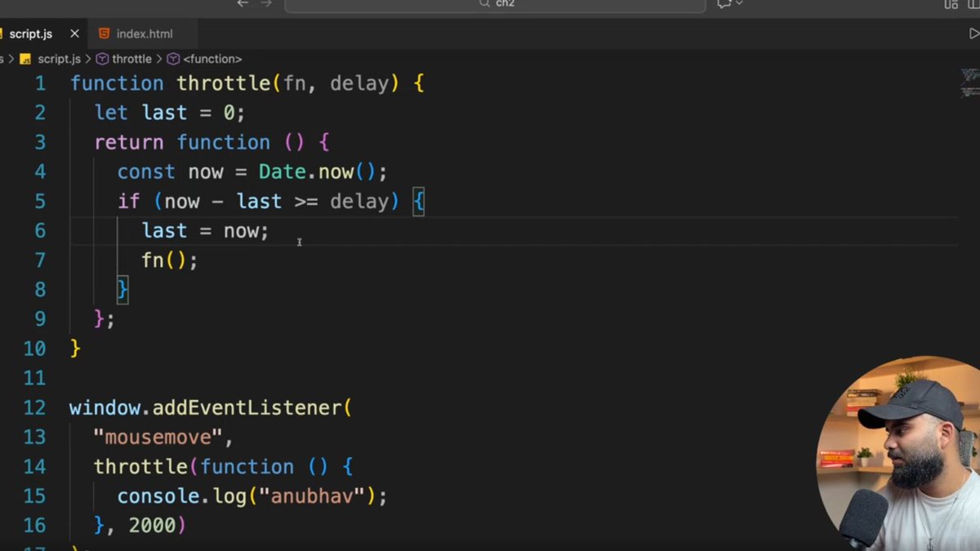Viewport: 980px width, 551px height.
Task: Click line number 6 in the gutter
Action: [x=40, y=230]
